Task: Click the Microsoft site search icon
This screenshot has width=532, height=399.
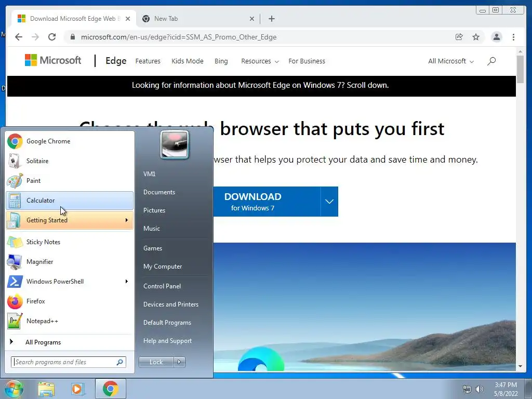Action: (491, 61)
